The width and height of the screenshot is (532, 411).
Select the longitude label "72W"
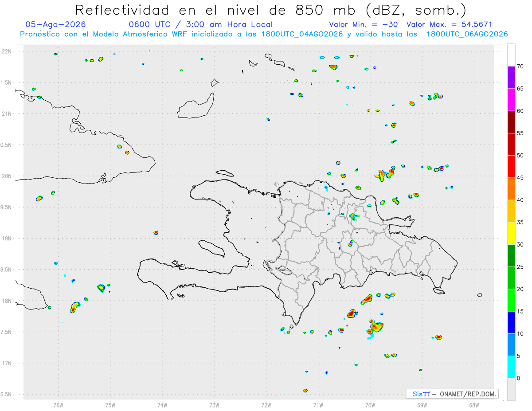click(266, 405)
